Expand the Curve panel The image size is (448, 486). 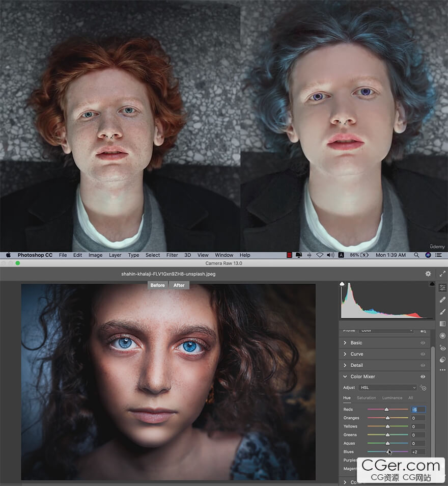[345, 354]
